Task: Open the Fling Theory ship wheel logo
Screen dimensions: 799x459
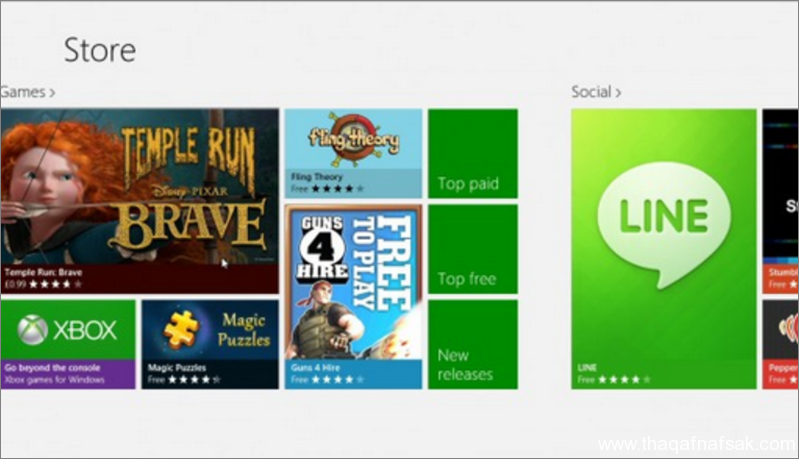Action: pyautogui.click(x=353, y=139)
